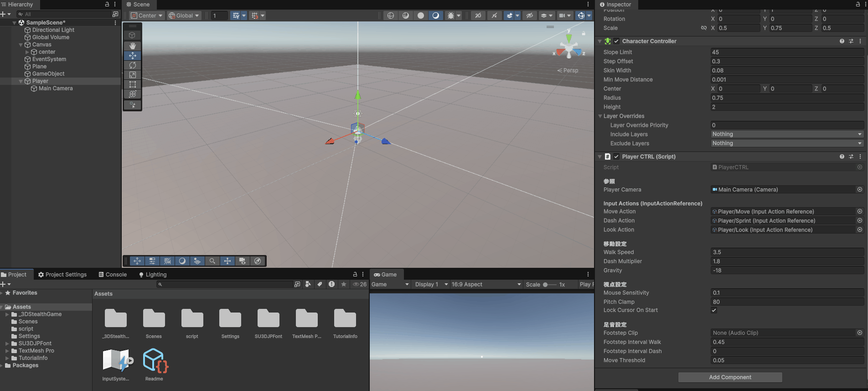Open Character Controller help icon
Viewport: 868px width, 391px height.
point(842,41)
